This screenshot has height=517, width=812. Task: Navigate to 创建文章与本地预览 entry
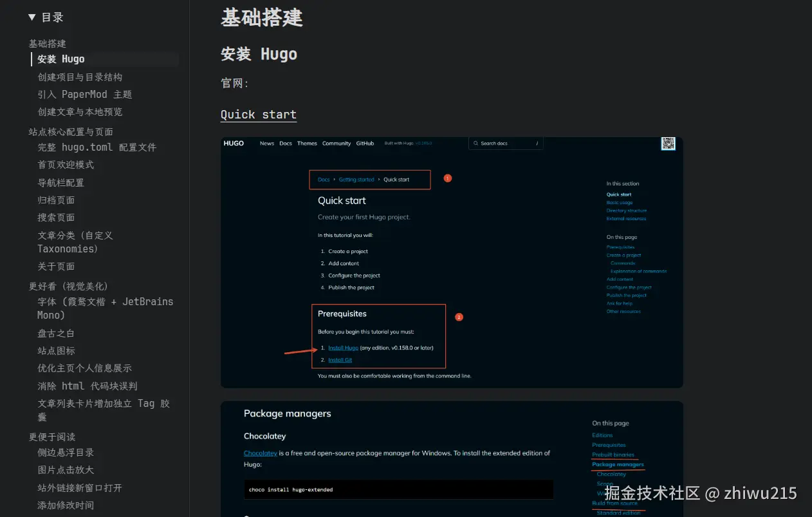coord(80,112)
